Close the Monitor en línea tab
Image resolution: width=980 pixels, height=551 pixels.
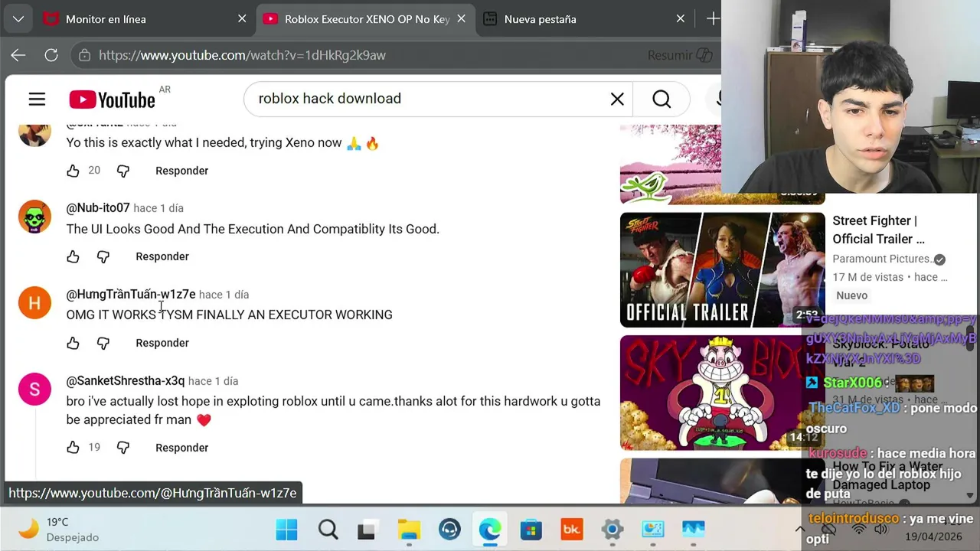[242, 19]
